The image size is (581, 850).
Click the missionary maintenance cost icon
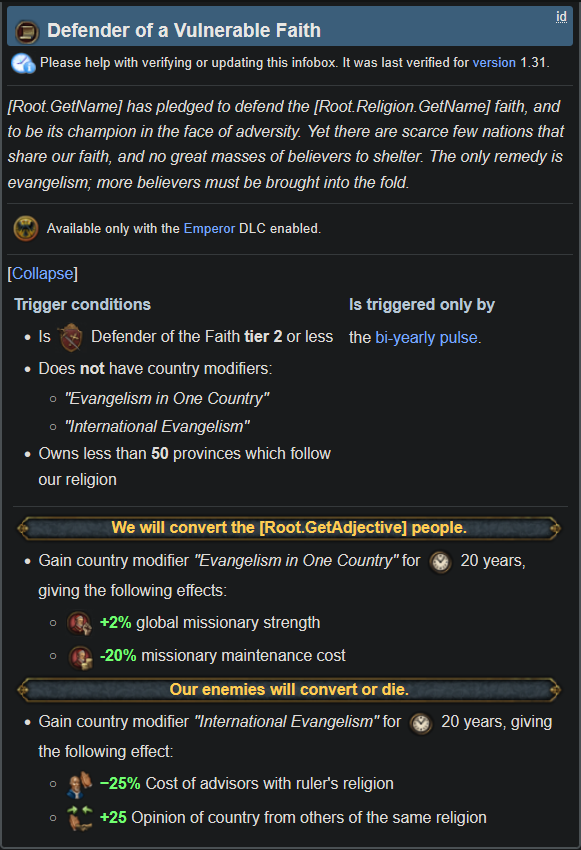80,656
